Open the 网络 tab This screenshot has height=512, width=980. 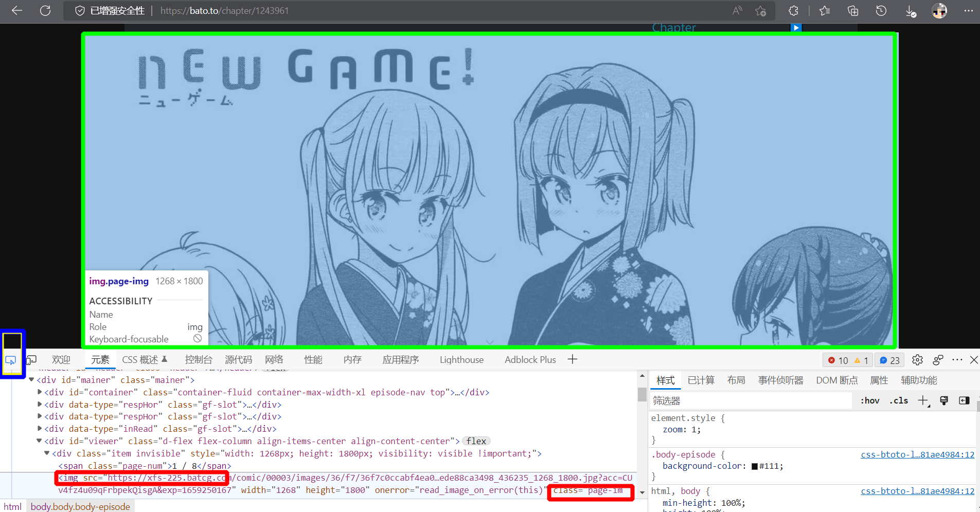coord(274,360)
